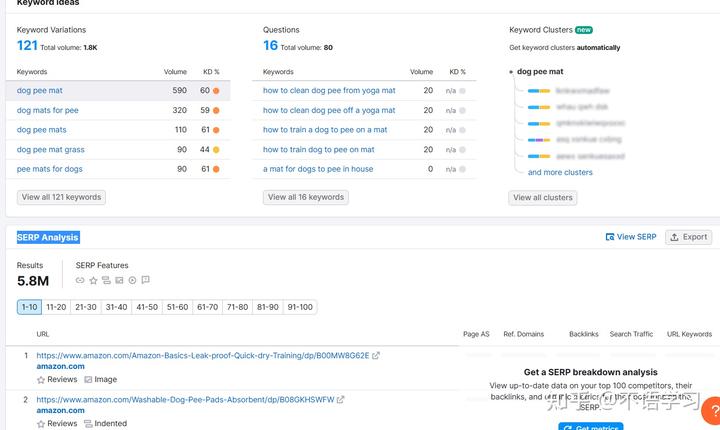
Task: Select the 51-60 results range tab
Action: tap(177, 307)
